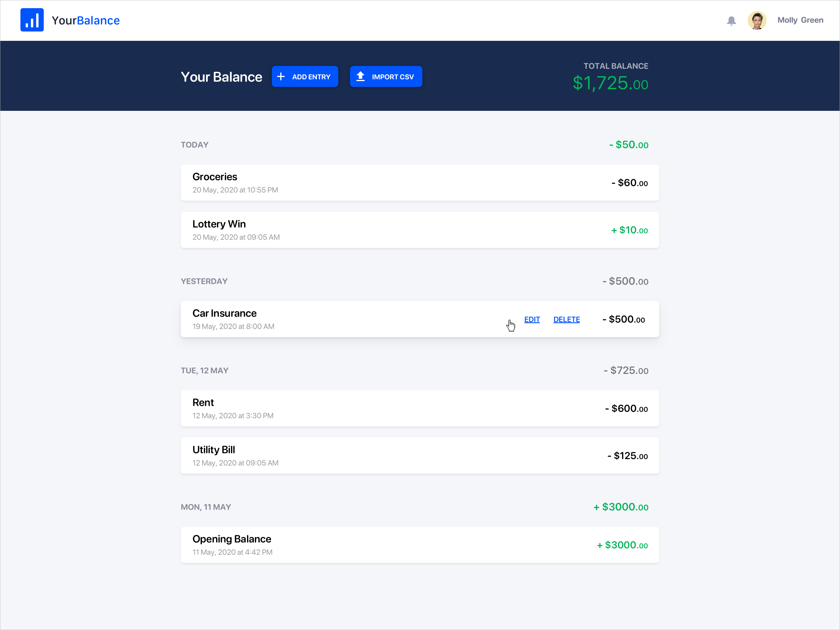Click the DELETE link on Car Insurance
This screenshot has height=630, width=840.
pos(566,319)
